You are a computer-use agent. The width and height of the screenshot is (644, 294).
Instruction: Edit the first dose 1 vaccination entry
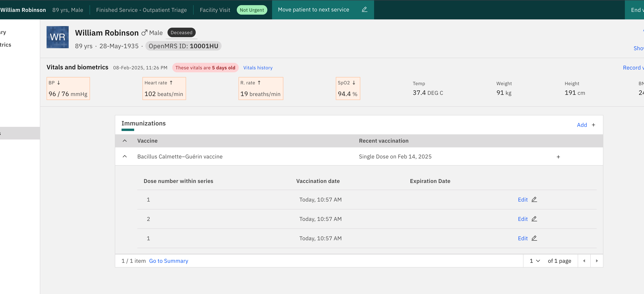[x=522, y=200]
